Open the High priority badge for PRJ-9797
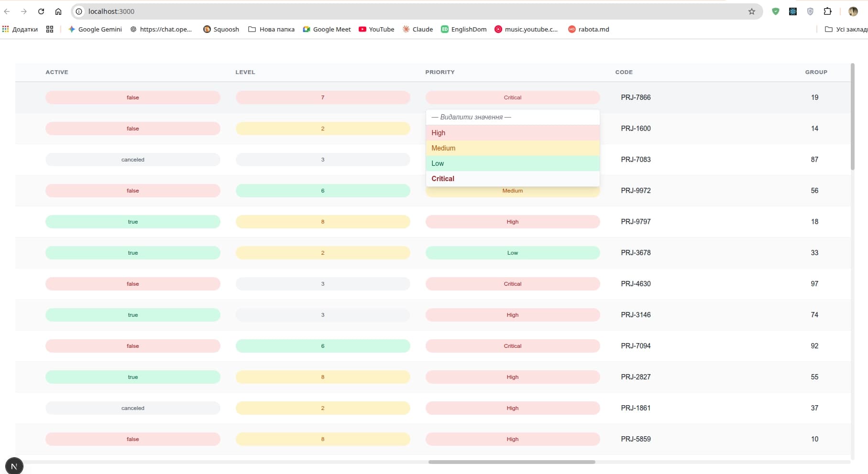 pos(513,222)
